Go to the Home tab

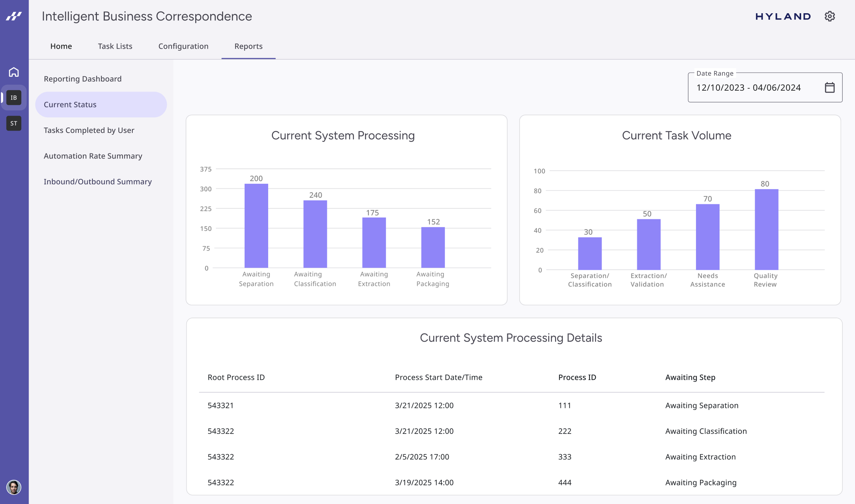click(x=61, y=46)
